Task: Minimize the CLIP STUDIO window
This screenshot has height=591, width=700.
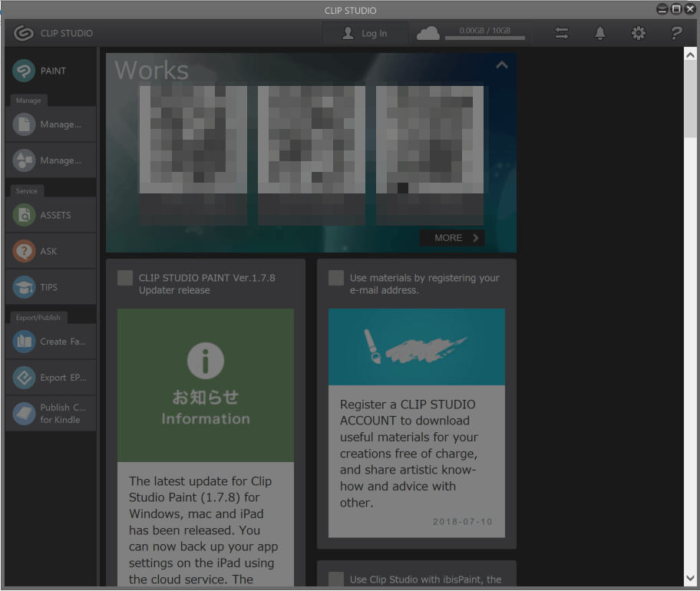Action: point(662,9)
